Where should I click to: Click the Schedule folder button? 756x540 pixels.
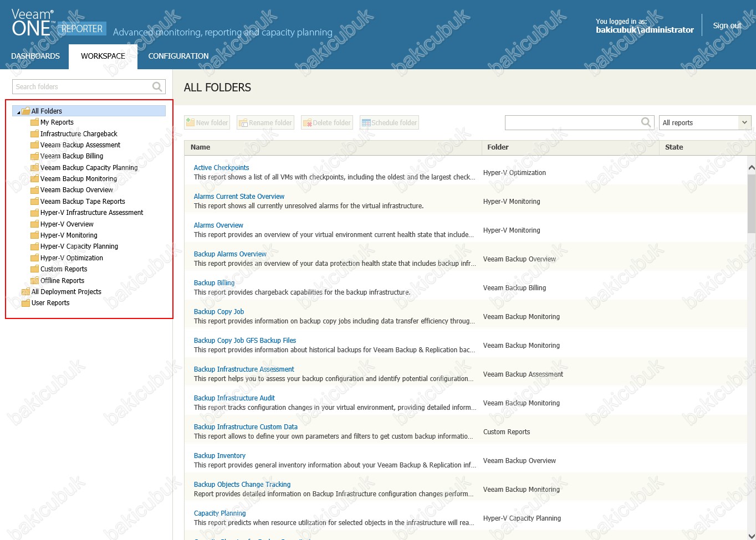389,122
